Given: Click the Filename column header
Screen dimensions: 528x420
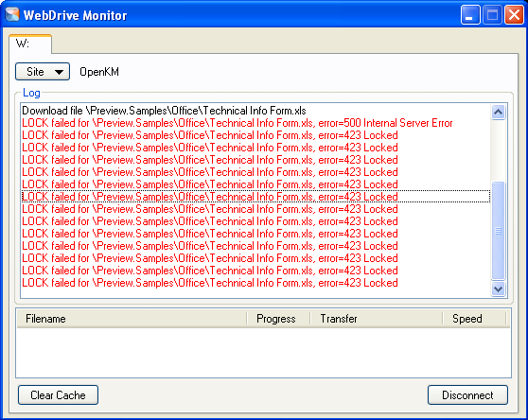Looking at the screenshot, I should tap(132, 319).
